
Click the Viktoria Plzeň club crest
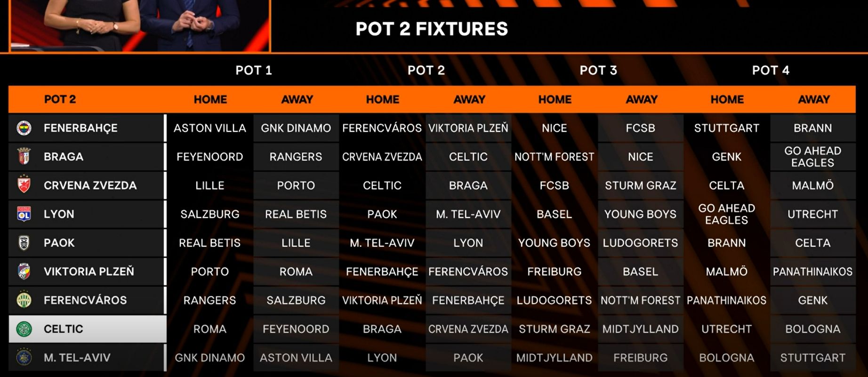click(x=24, y=272)
